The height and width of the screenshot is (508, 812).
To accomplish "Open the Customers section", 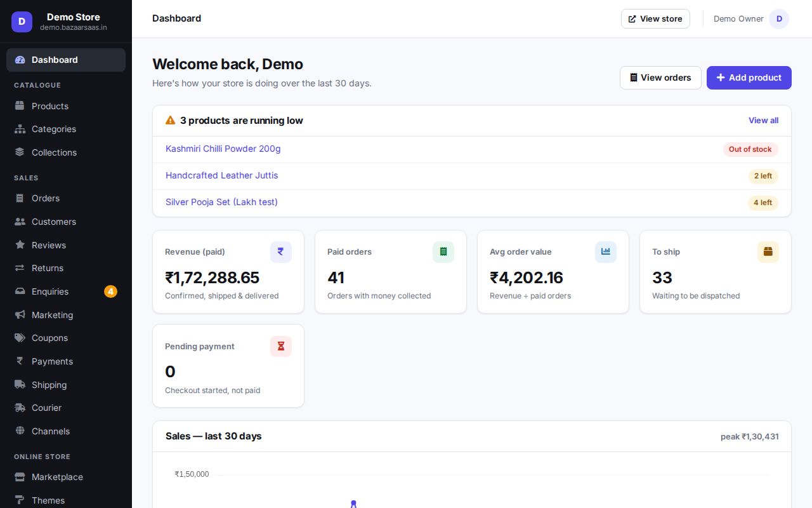I will point(66,222).
